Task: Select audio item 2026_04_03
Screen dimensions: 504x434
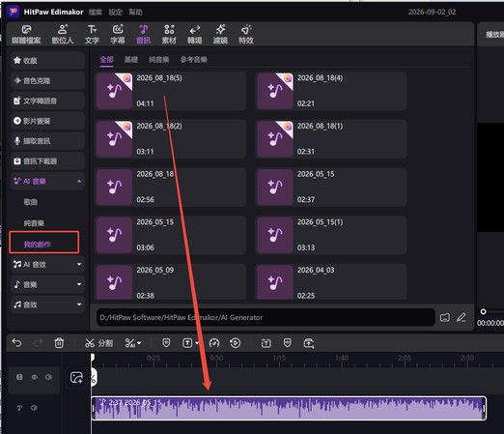Action: 331,282
